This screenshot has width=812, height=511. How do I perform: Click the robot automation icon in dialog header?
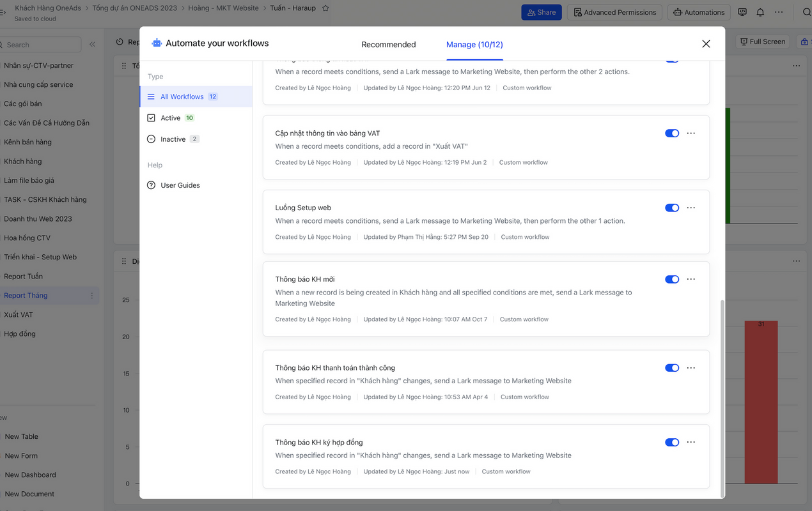[157, 43]
